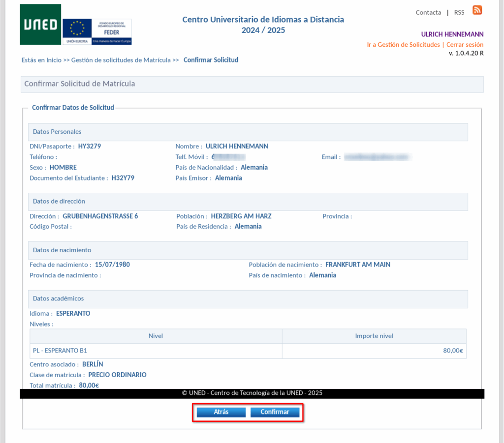Viewport: 504px width, 443px height.
Task: Click the UNED green logo
Action: click(x=40, y=25)
